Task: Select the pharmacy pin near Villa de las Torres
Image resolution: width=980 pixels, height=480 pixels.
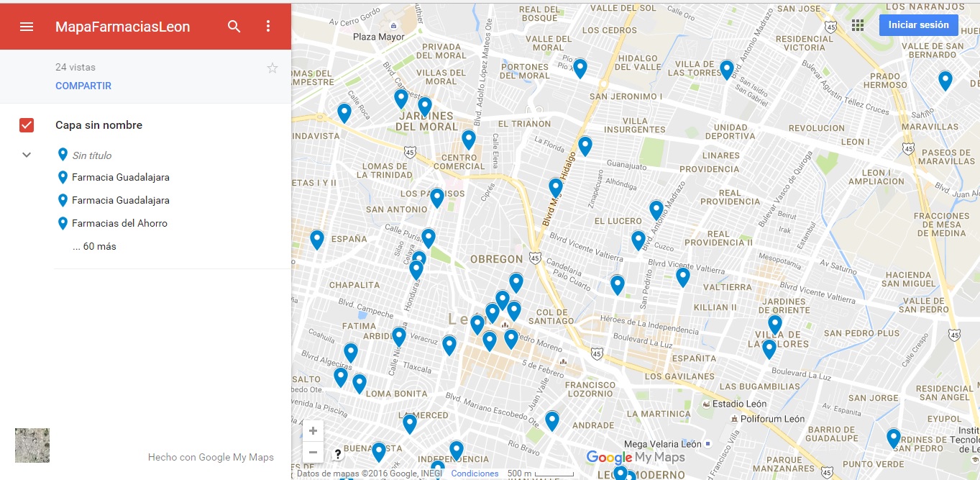Action: [x=727, y=70]
